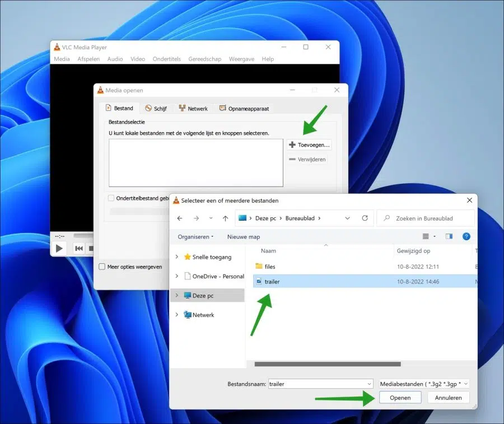This screenshot has width=504, height=424.
Task: Close the Media openen dialog
Action: click(x=337, y=90)
